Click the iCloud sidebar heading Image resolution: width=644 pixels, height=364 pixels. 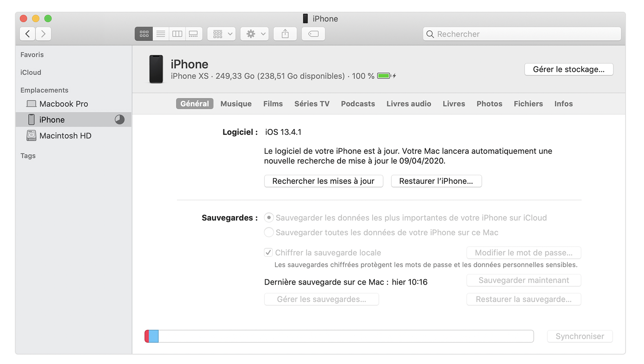point(31,72)
